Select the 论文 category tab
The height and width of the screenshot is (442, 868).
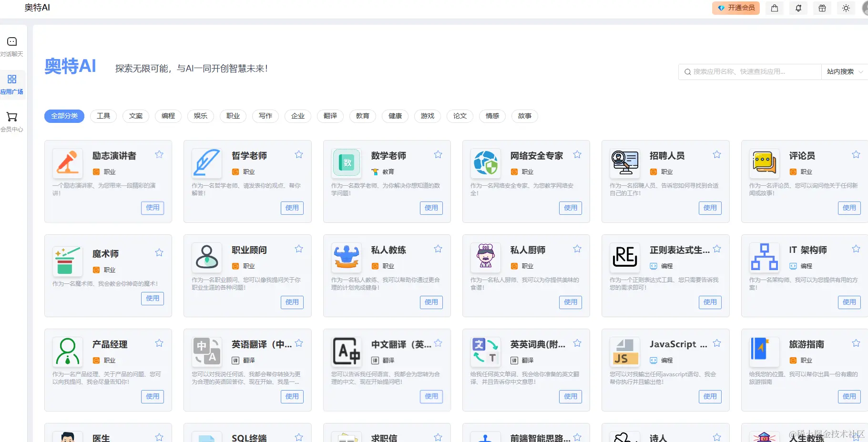[460, 116]
